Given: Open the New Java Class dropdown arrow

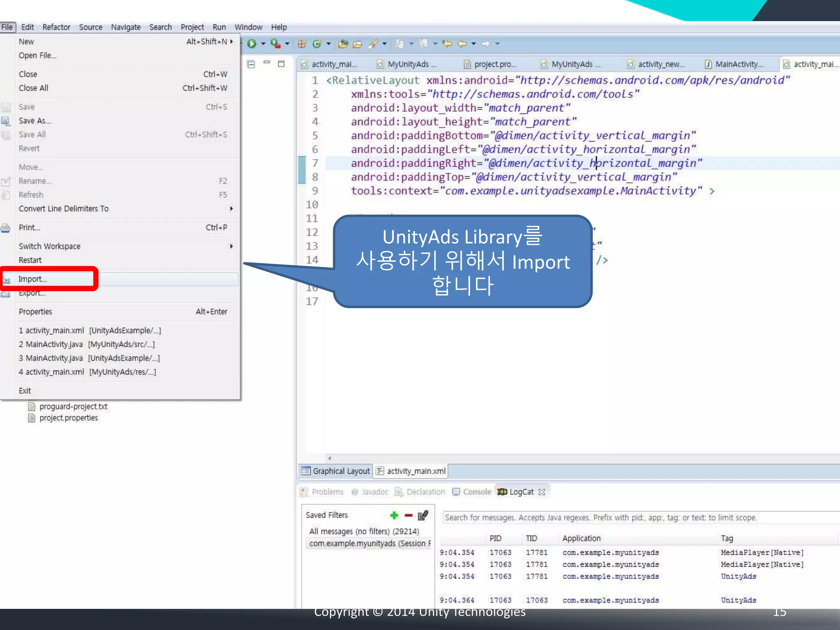Looking at the screenshot, I should point(329,43).
